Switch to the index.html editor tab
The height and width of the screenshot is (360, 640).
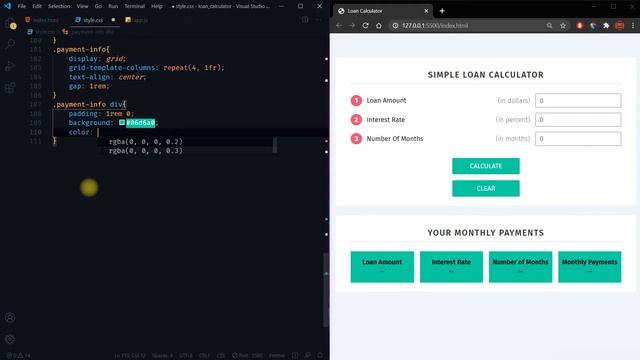point(42,20)
